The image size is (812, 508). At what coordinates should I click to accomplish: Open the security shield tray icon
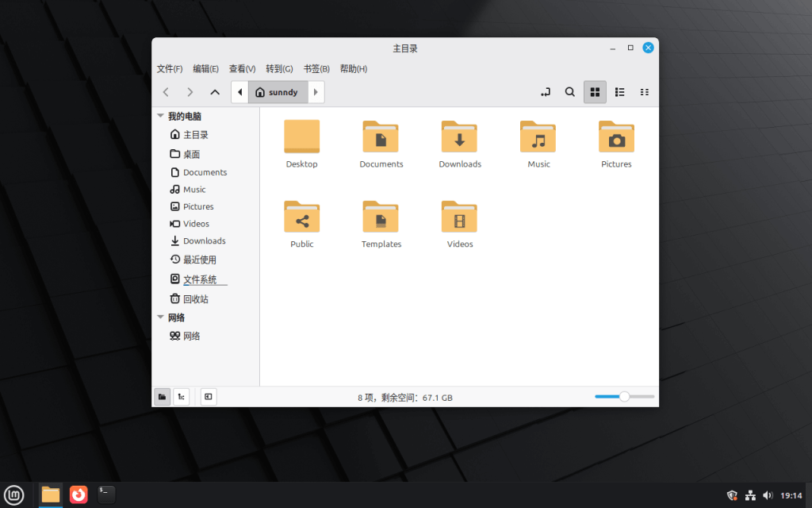pyautogui.click(x=732, y=495)
